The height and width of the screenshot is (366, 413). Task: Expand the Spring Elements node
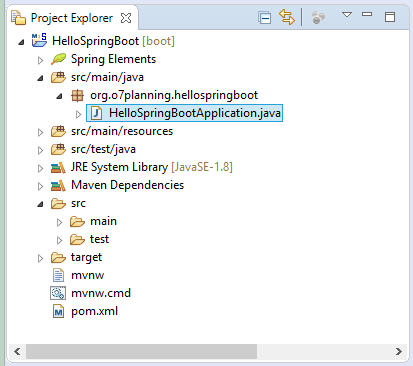[40, 60]
